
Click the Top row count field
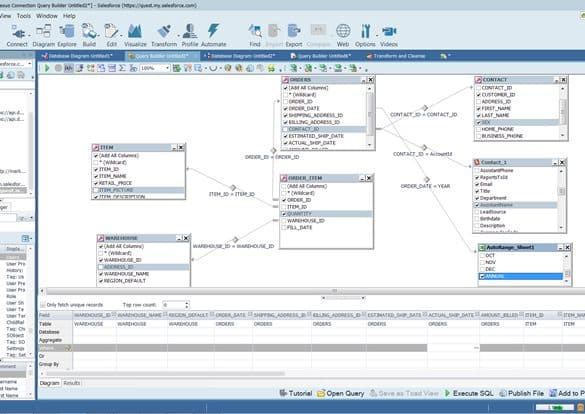click(x=173, y=305)
